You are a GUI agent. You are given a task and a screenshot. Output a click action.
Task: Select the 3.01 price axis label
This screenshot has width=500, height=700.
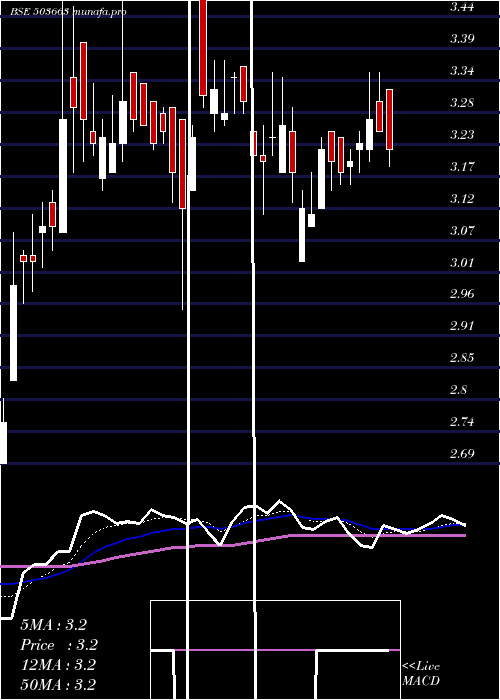tap(462, 262)
